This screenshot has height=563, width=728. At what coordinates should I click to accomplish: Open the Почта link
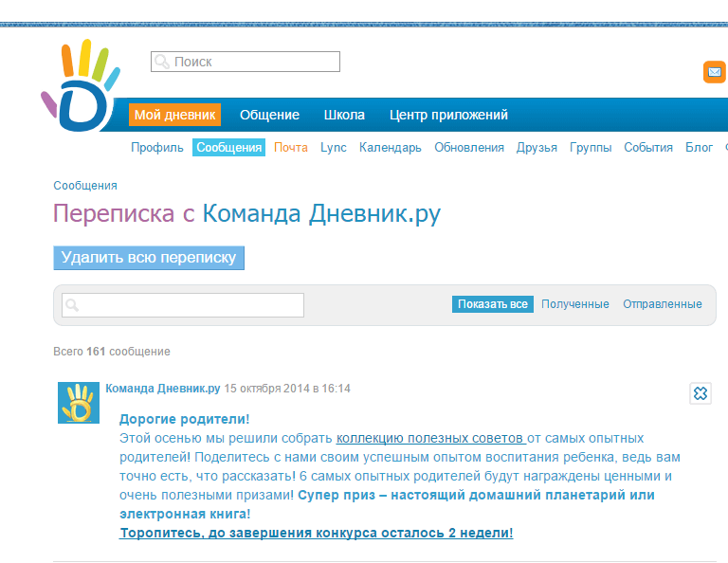291,147
